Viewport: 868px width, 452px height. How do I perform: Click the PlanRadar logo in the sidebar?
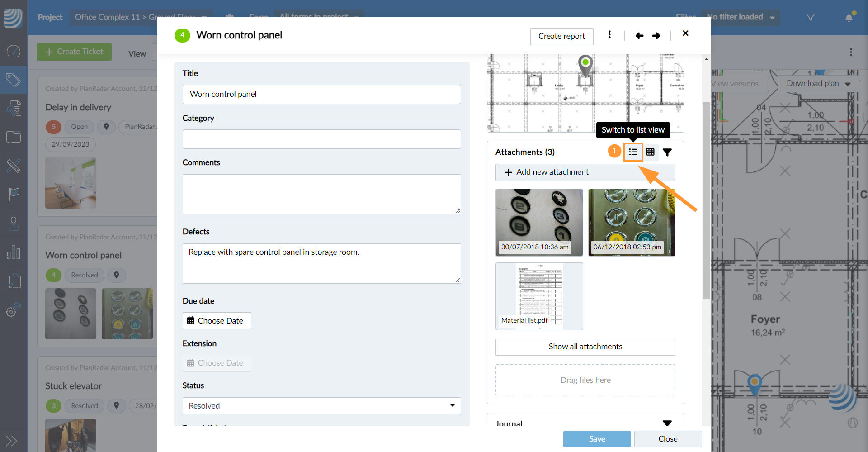(13, 18)
